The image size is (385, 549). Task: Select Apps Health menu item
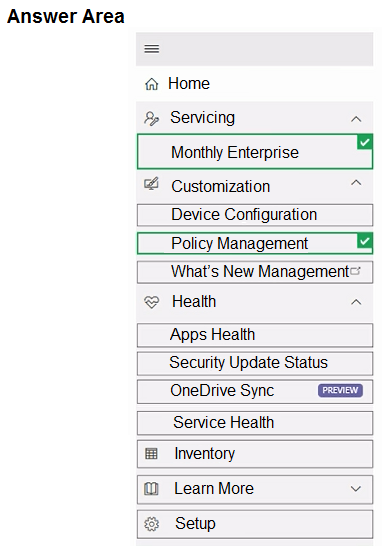tap(255, 335)
